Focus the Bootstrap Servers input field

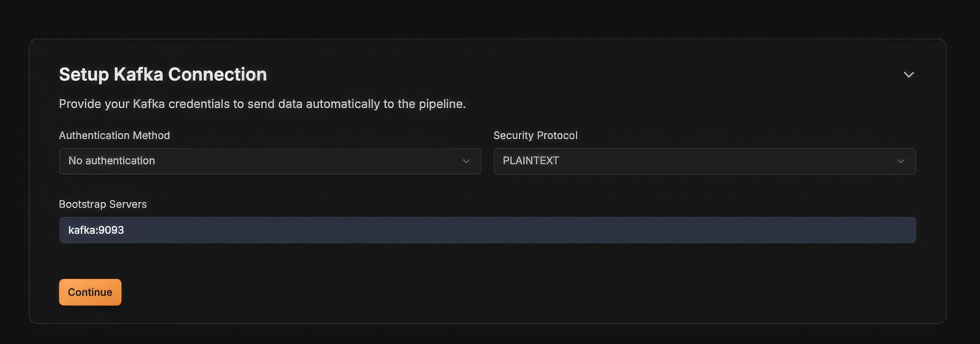pos(487,230)
